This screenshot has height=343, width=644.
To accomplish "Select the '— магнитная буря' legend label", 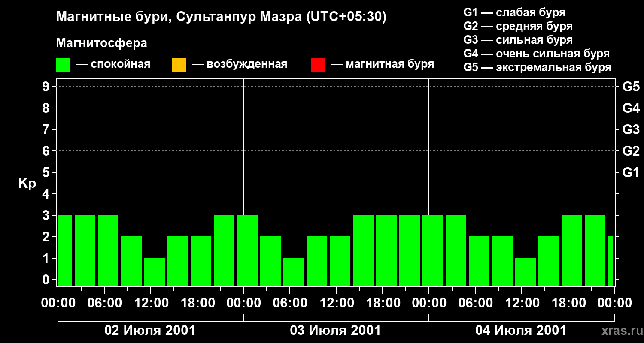I will pyautogui.click(x=383, y=65).
